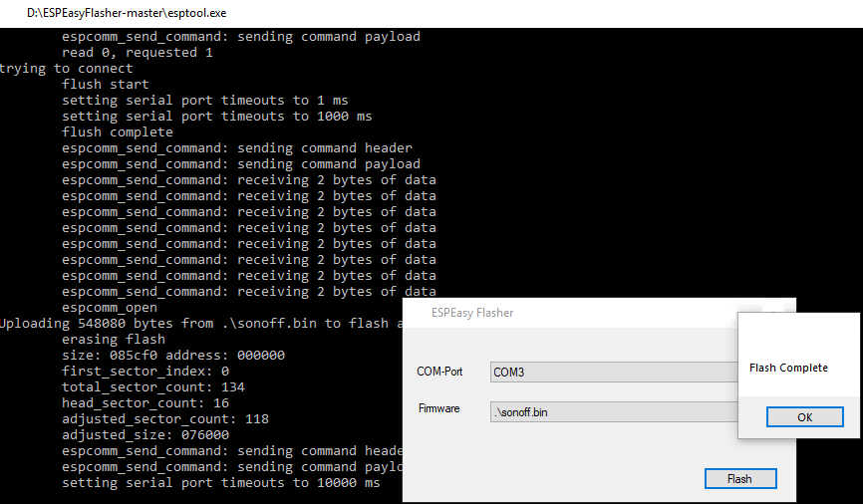Click the 'Uploading 548080 bytes' console line
The image size is (863, 504).
point(201,323)
